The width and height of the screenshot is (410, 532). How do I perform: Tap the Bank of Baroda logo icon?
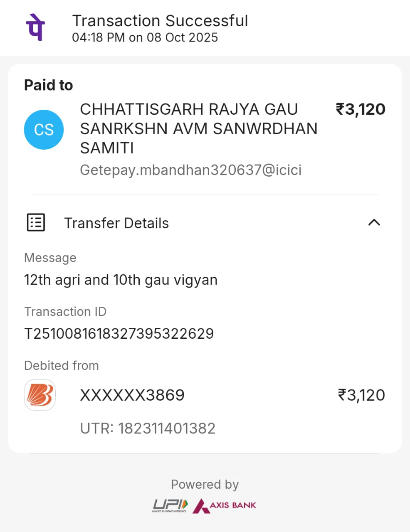coord(40,395)
